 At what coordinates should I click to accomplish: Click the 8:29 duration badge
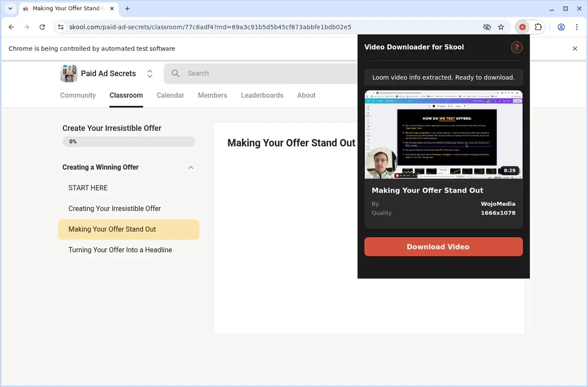pos(509,170)
